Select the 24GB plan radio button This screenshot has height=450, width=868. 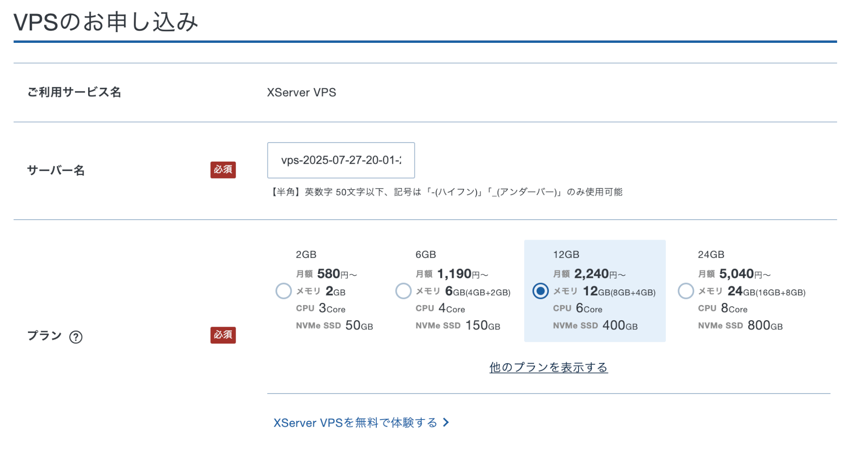pos(685,291)
